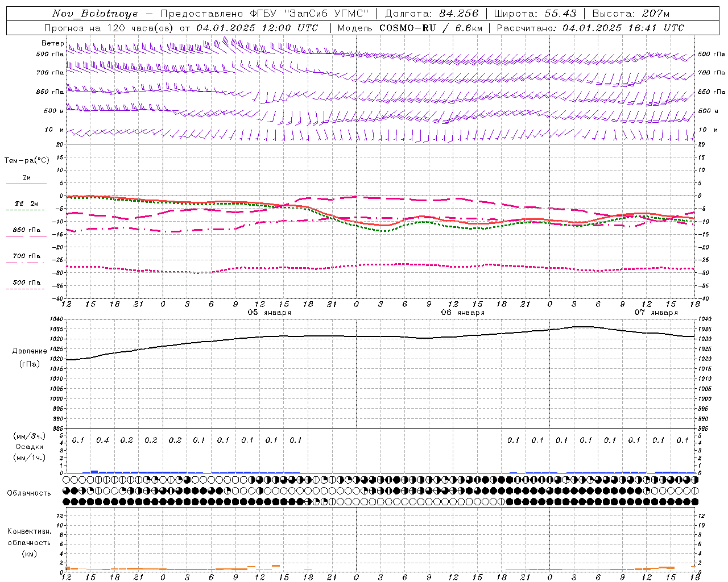The height and width of the screenshot is (582, 728).
Task: Click the '07 января' date label
Action: click(x=656, y=313)
